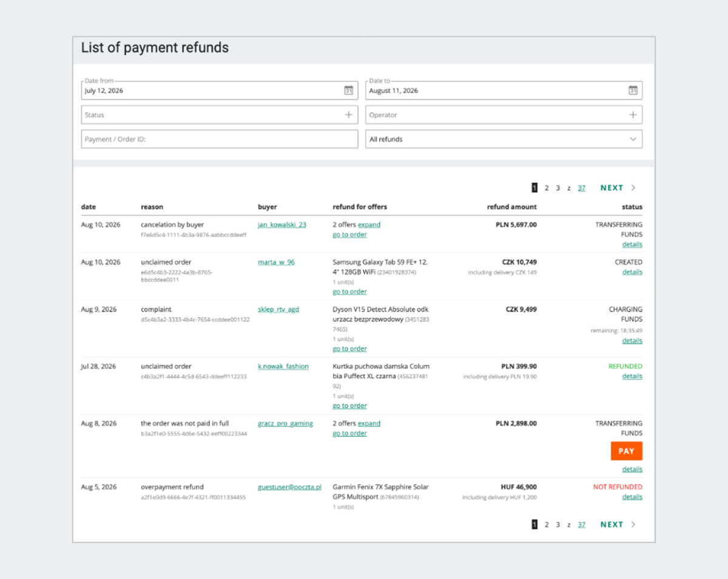Click the top pagination next arrow icon

[x=633, y=188]
